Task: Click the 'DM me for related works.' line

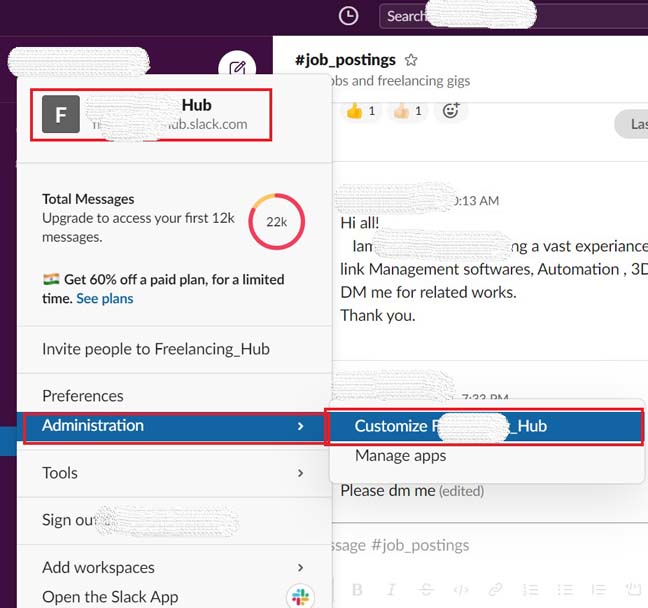Action: (x=428, y=293)
